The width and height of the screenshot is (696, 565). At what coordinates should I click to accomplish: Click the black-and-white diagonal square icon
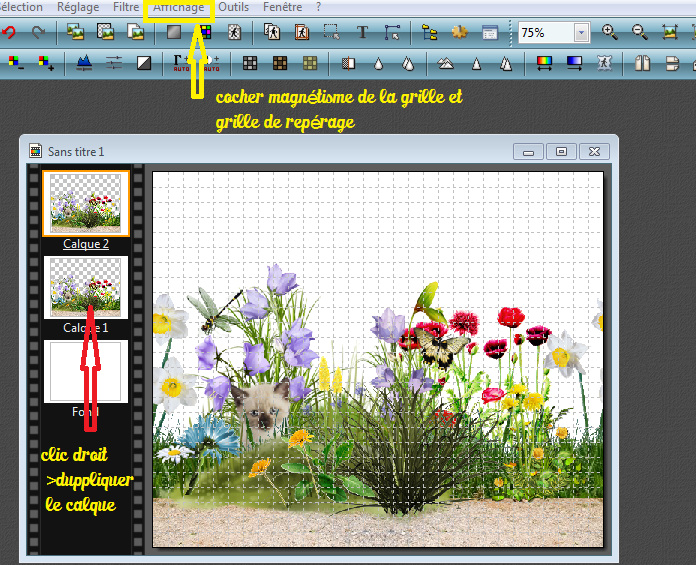pyautogui.click(x=144, y=63)
